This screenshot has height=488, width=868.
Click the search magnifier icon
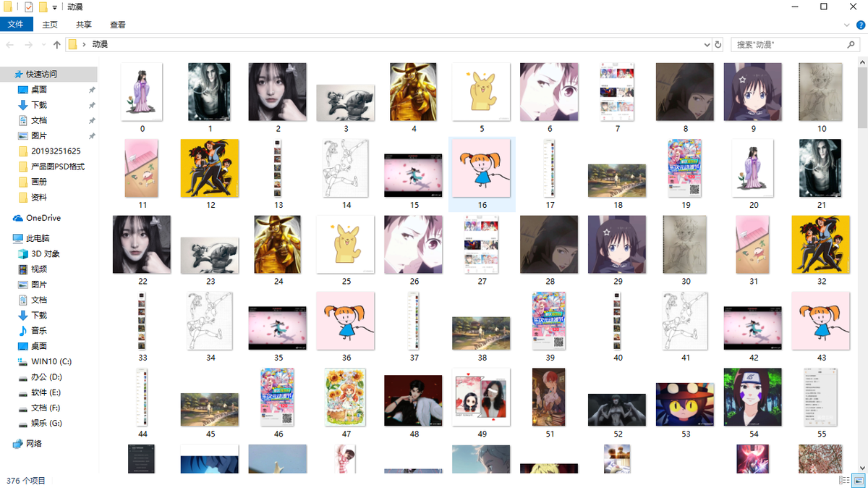[851, 45]
